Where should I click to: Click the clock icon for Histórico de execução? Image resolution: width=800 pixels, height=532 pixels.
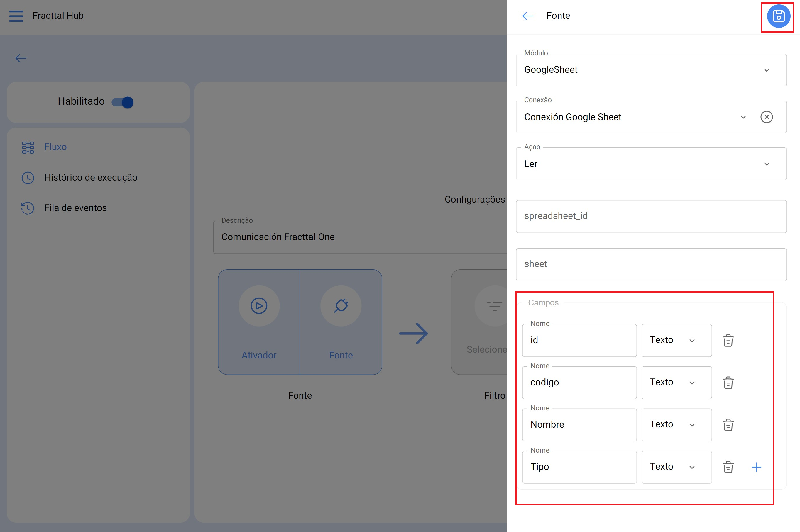pyautogui.click(x=28, y=178)
